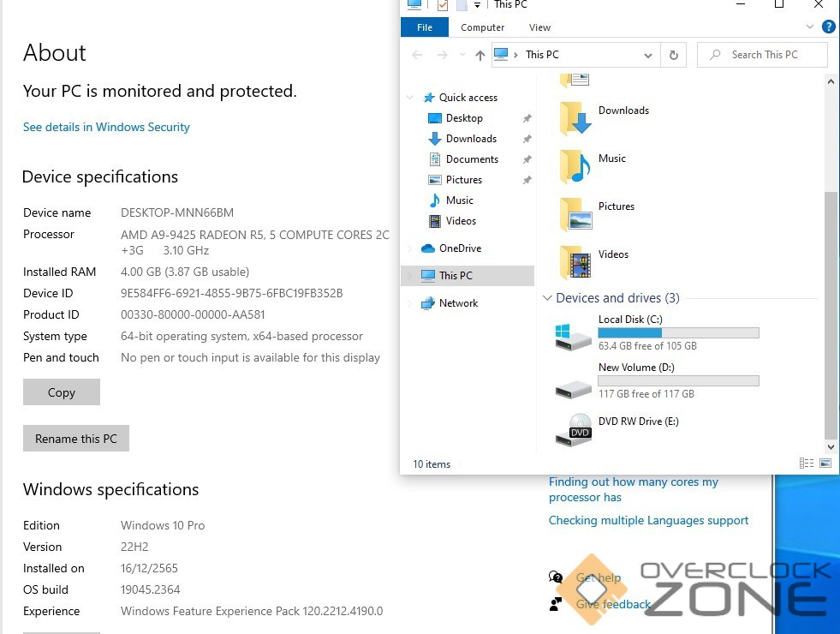The image size is (840, 634).
Task: Open See details in Windows Security link
Action: click(106, 127)
